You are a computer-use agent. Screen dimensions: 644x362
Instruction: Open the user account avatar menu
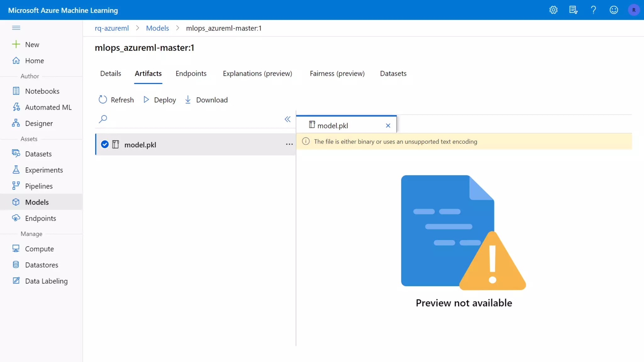(634, 10)
